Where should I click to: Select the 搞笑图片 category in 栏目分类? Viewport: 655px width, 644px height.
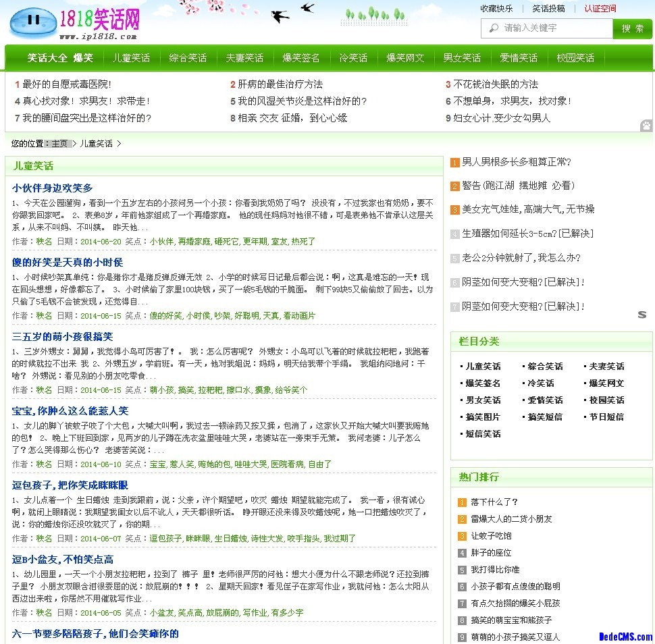(x=483, y=417)
